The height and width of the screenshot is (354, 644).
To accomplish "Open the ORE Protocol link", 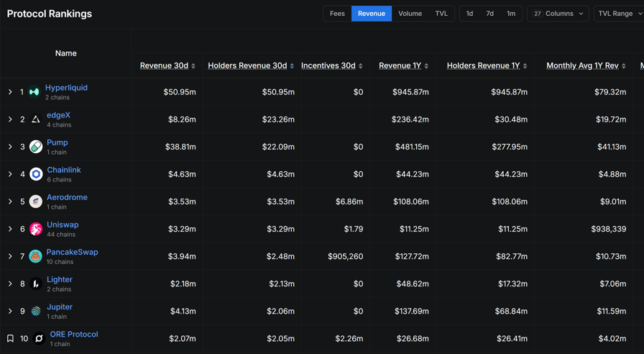I will point(74,335).
